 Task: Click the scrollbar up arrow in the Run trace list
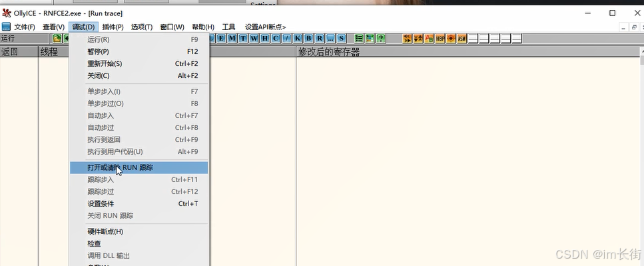click(x=642, y=51)
